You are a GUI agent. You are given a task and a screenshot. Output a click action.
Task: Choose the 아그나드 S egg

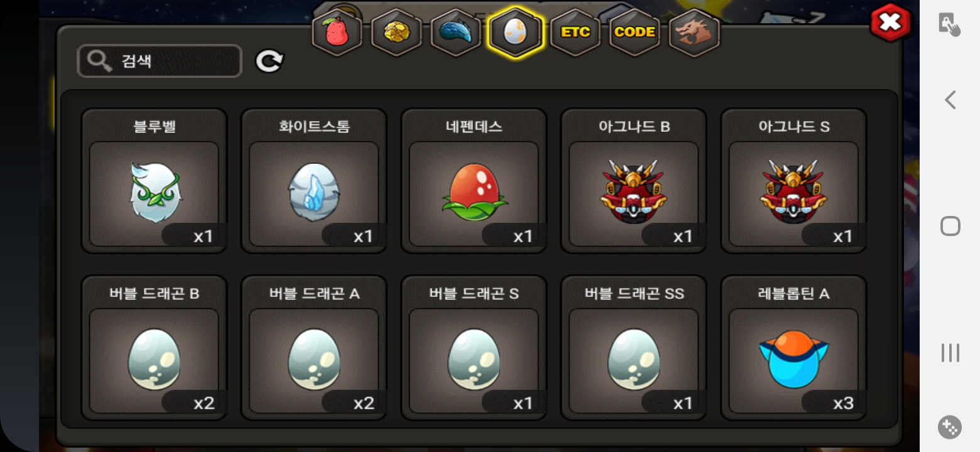tap(793, 181)
